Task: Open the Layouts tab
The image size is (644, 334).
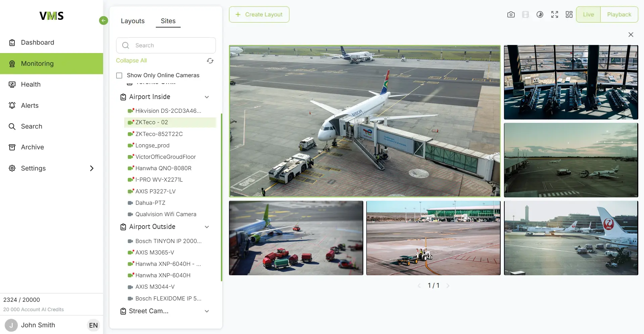Action: (133, 21)
